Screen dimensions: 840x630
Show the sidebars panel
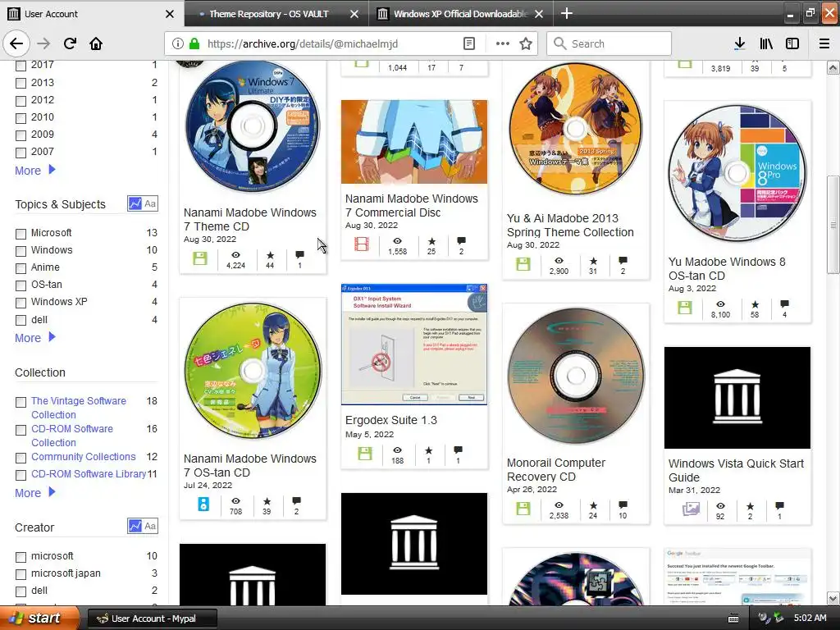click(792, 44)
